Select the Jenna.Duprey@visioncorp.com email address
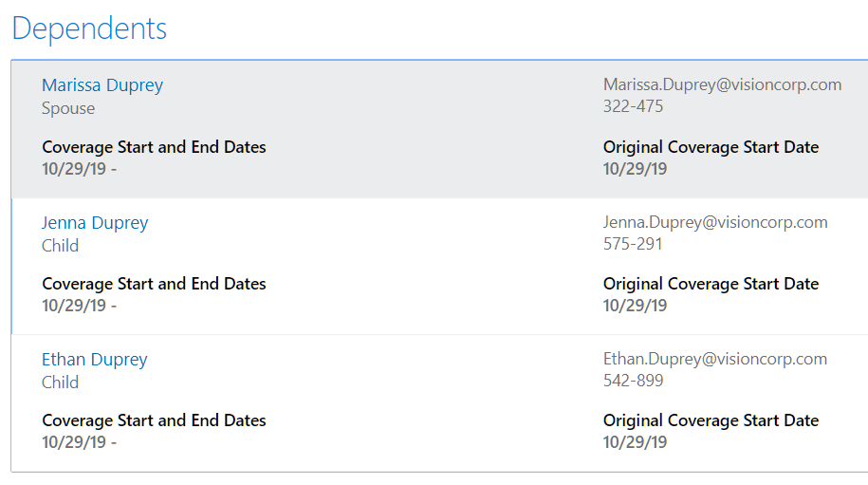Screen dimensions: 868x485 715,222
